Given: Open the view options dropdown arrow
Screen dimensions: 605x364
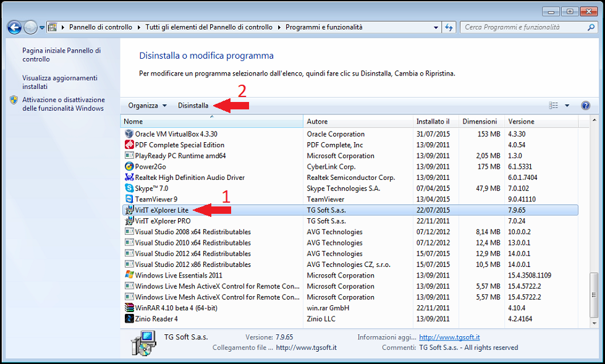Looking at the screenshot, I should [567, 106].
